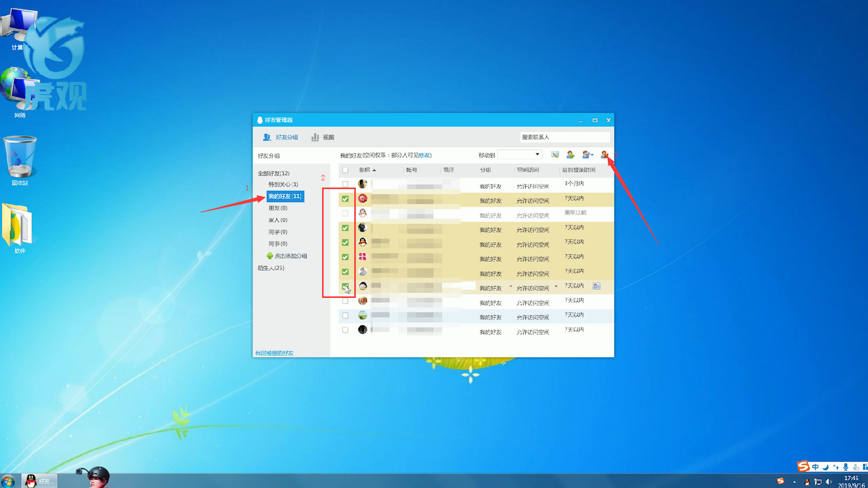Screen dimensions: 868x488
Task: Click the add friend icon with green plus
Action: [570, 155]
